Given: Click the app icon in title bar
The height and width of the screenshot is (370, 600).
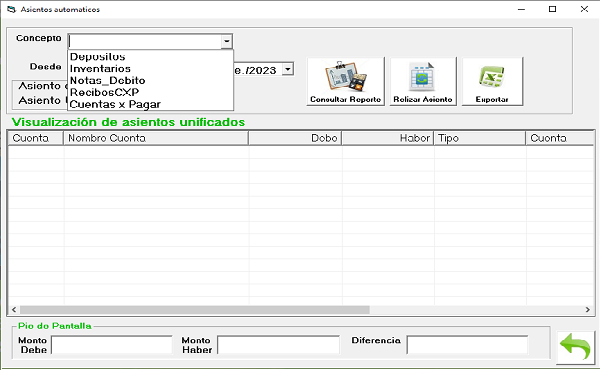Looking at the screenshot, I should click(x=11, y=9).
